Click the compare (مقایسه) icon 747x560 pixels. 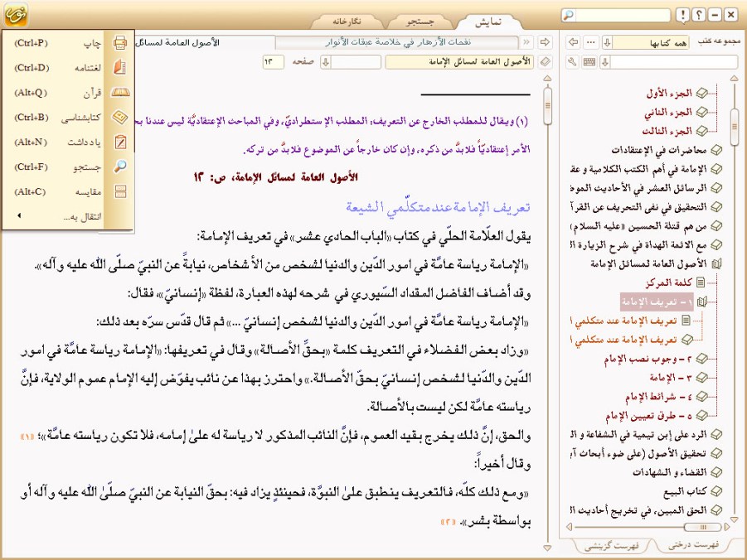[120, 191]
